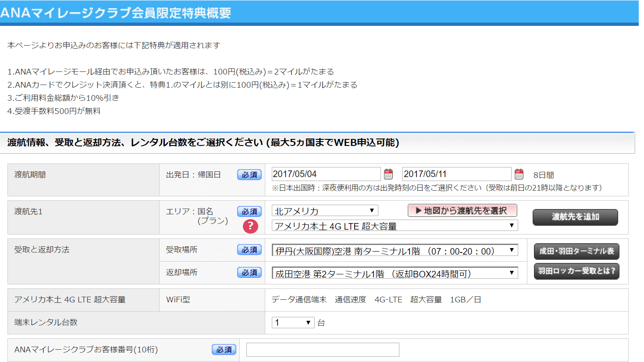Open the 受取場所 pickup location dropdown

395,251
